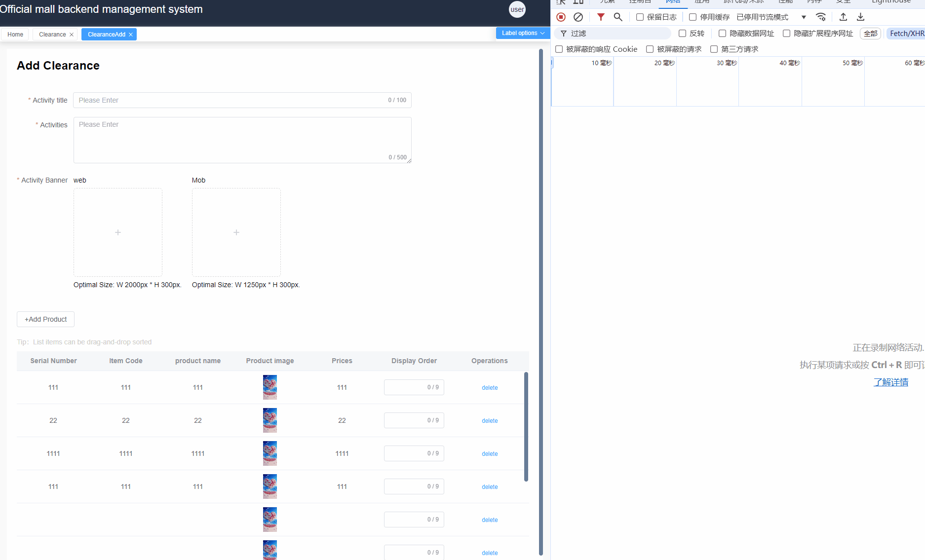Open network conditions wifi-gear icon

click(821, 17)
